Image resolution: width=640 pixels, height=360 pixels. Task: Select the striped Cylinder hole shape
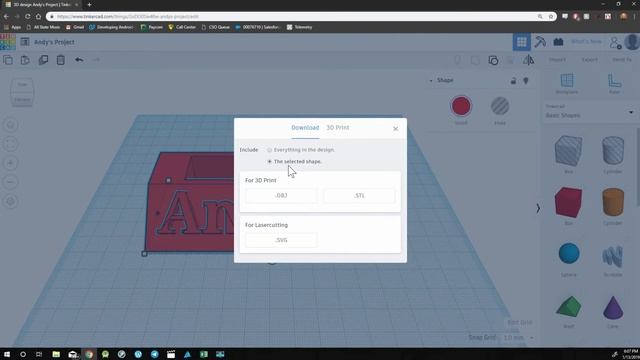[x=613, y=150]
